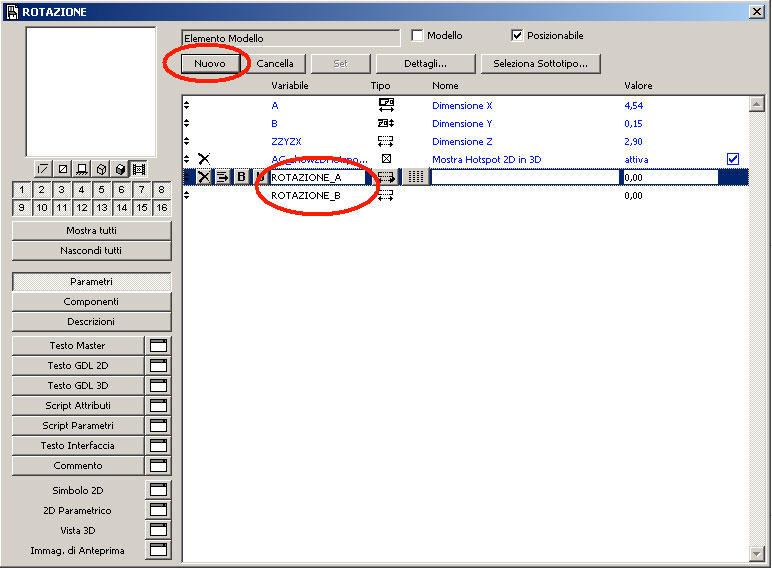Select the 3D shaded preview icon under the thumbnail
This screenshot has height=568, width=772.
coord(120,169)
